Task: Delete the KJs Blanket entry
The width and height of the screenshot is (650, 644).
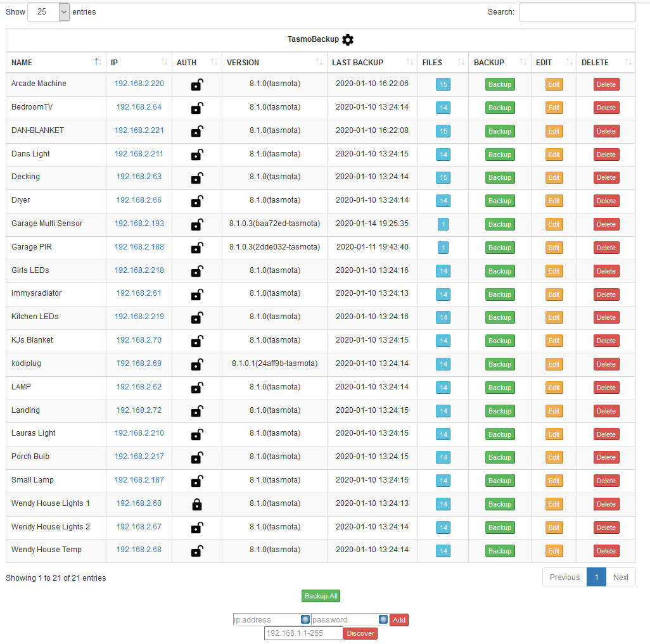Action: tap(606, 341)
